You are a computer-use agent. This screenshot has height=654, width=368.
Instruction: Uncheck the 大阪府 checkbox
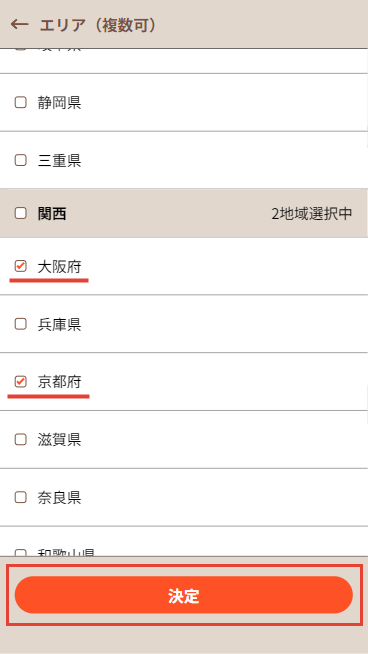coord(20,266)
